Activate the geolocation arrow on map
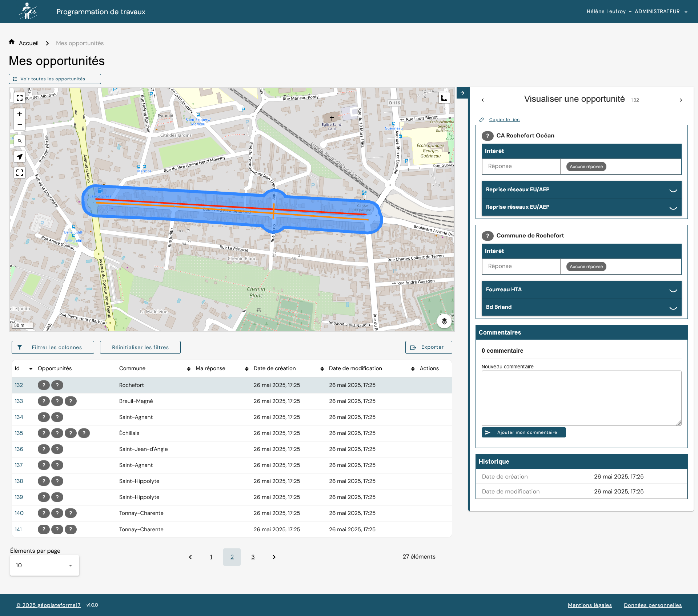This screenshot has width=698, height=616. [x=20, y=157]
